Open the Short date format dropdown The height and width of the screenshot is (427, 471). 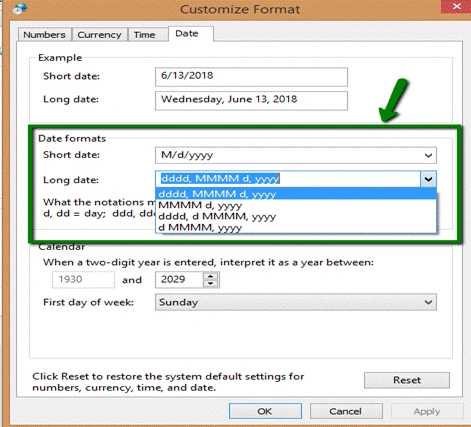click(x=296, y=155)
